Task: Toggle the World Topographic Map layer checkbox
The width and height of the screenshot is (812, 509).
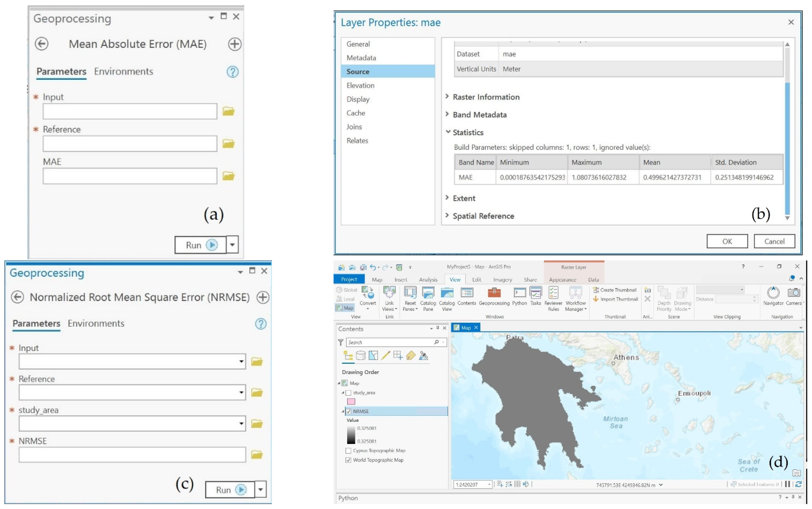Action: click(348, 460)
